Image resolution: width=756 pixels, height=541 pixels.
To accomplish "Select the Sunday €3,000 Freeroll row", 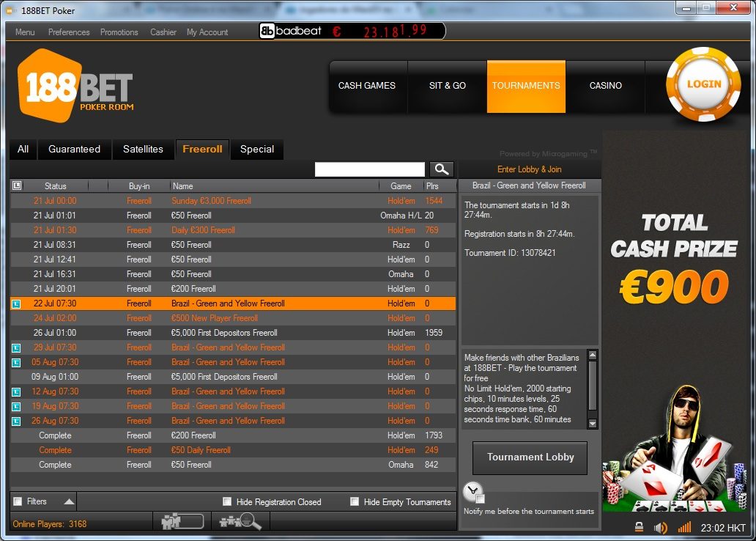I will click(x=233, y=201).
